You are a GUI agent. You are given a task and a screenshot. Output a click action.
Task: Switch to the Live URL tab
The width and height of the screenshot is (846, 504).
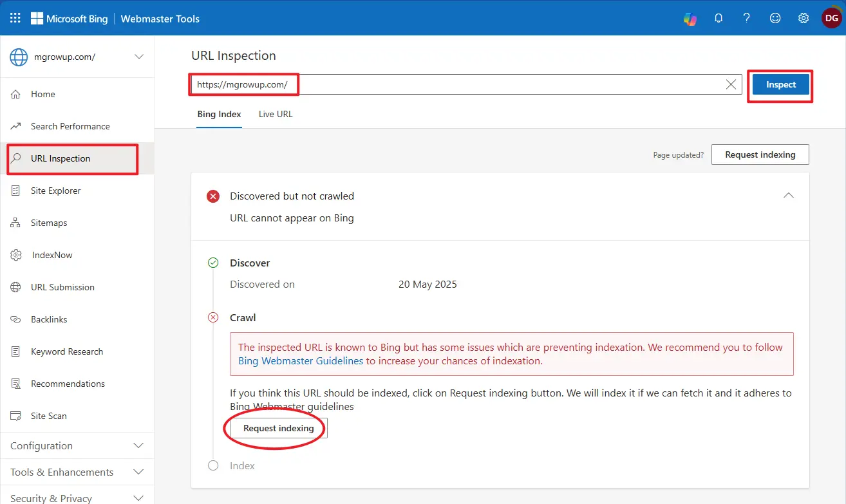tap(276, 114)
